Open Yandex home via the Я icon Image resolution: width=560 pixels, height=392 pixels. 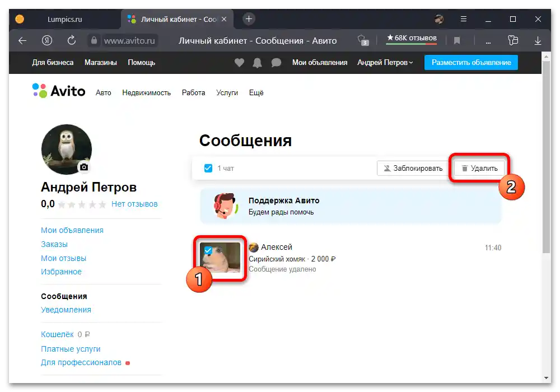[x=47, y=41]
